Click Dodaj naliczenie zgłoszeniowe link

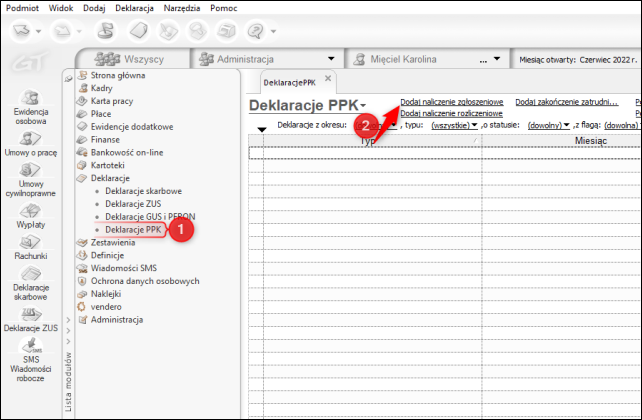point(452,102)
